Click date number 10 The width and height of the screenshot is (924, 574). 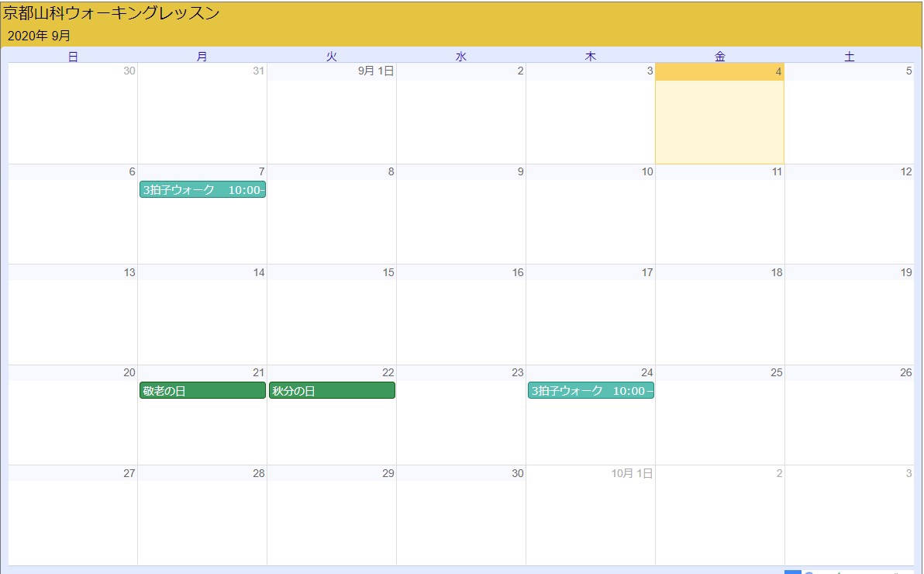647,171
